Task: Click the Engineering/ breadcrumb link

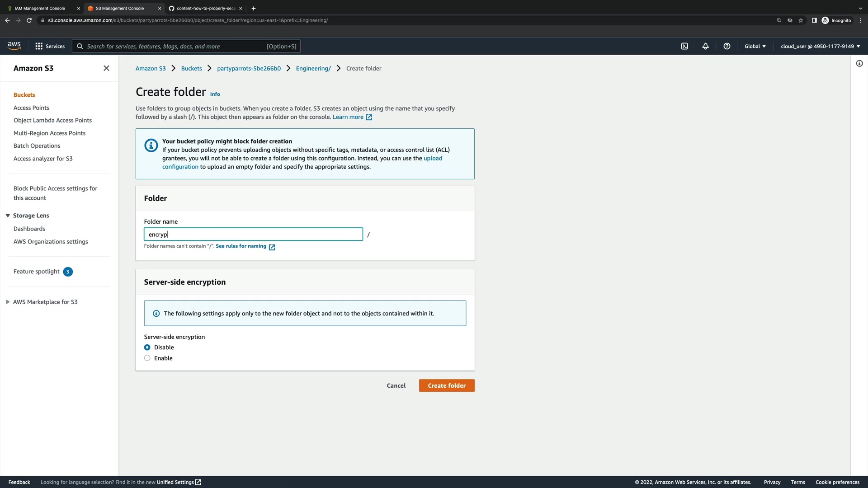Action: coord(313,68)
